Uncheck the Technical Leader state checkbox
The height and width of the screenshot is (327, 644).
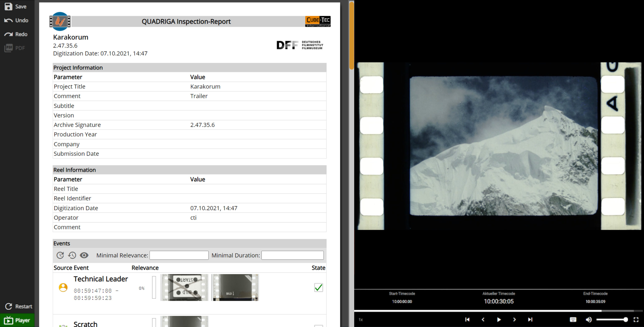318,288
